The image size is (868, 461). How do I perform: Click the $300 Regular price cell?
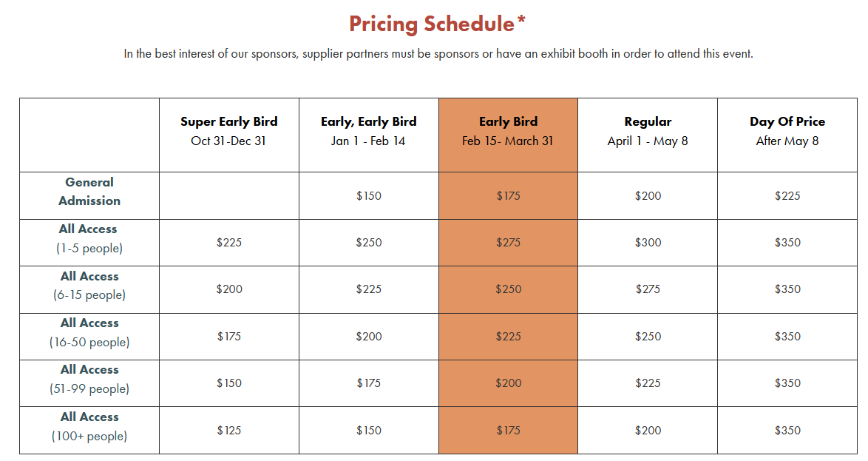point(648,243)
